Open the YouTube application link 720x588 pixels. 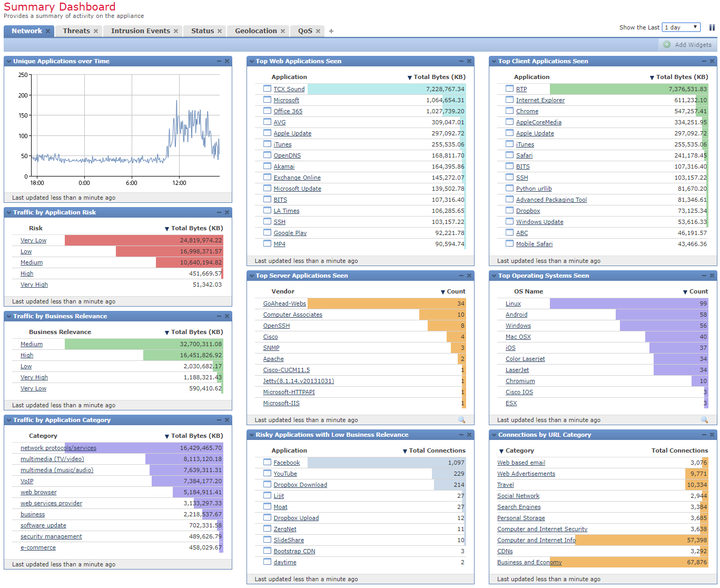pos(284,473)
